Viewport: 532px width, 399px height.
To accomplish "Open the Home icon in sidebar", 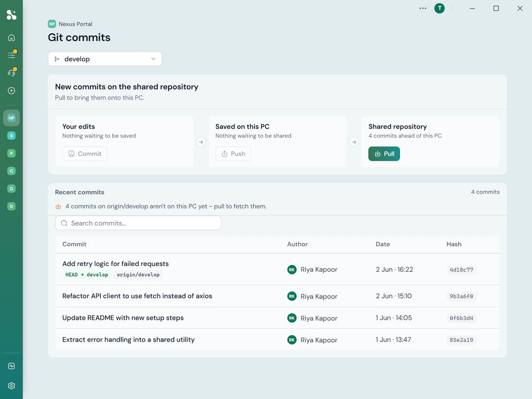I will (12, 38).
